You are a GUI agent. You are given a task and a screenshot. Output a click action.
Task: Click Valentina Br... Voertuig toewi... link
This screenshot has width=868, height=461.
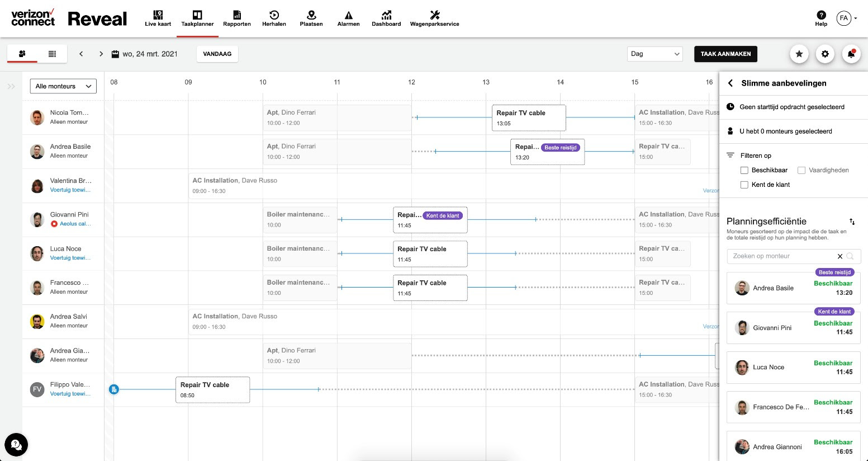[70, 190]
